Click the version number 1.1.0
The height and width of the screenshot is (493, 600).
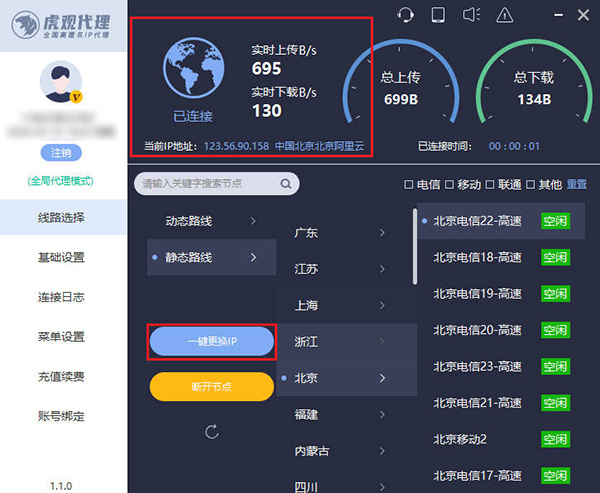tap(61, 486)
